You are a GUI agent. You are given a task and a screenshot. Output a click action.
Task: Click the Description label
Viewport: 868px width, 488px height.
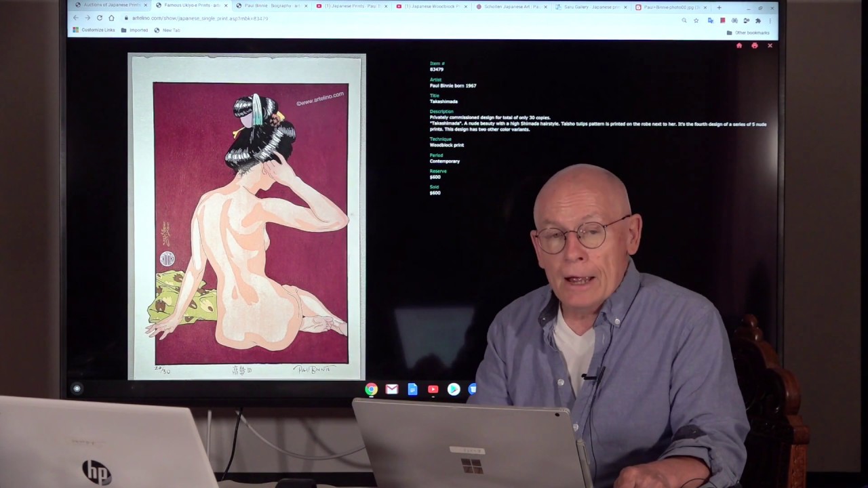[441, 111]
